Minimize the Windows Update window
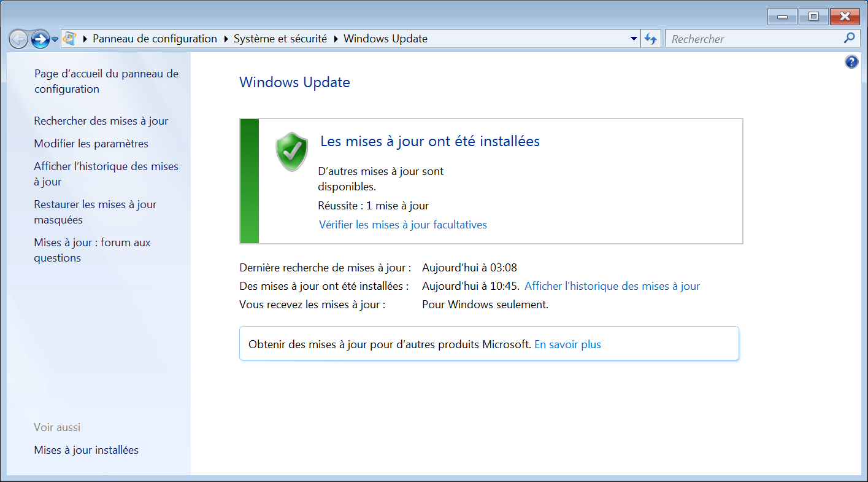 click(782, 17)
